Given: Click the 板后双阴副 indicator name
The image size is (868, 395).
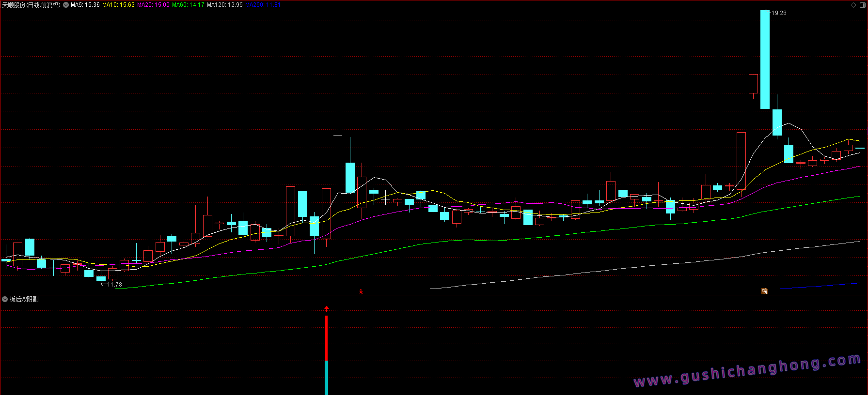Looking at the screenshot, I should coord(24,300).
